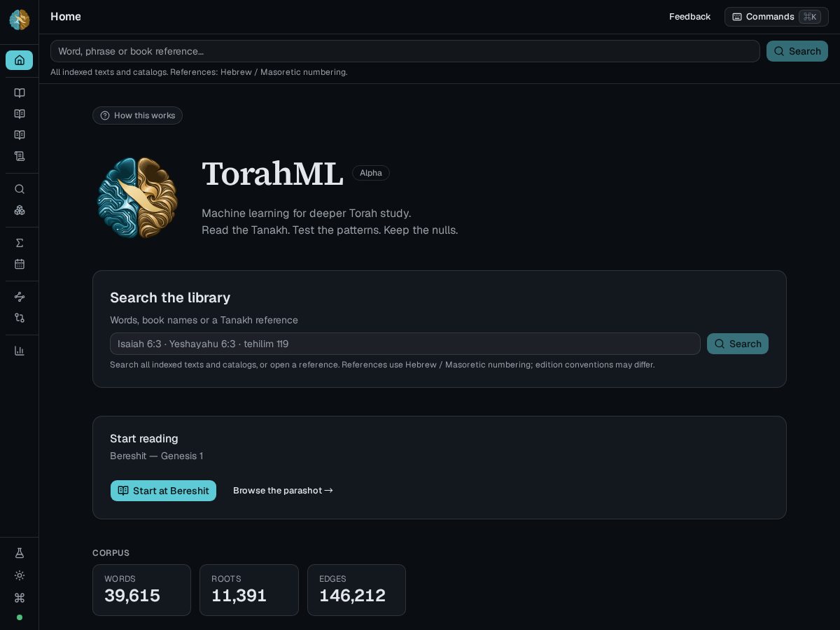Image resolution: width=840 pixels, height=630 pixels.
Task: Click 'Machine learning for deeper Torah study.' text
Action: tap(307, 213)
